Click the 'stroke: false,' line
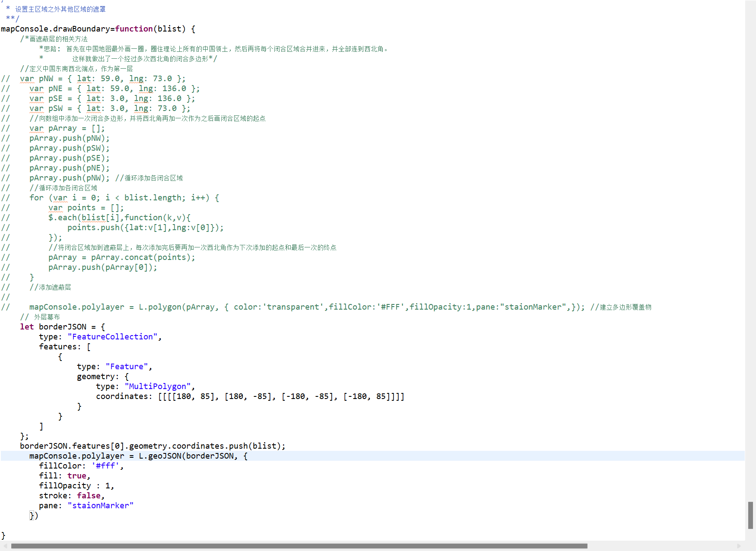The width and height of the screenshot is (756, 551). click(72, 496)
